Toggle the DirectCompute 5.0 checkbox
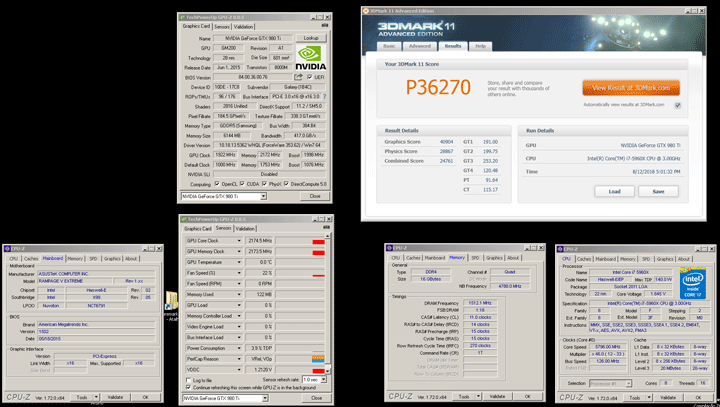The width and height of the screenshot is (720, 407). point(286,184)
